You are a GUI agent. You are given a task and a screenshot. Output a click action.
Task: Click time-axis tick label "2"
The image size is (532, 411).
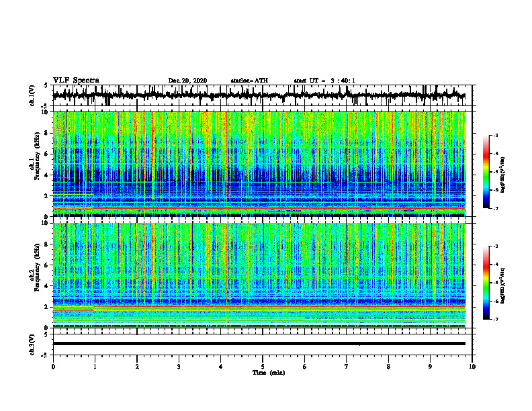point(137,367)
